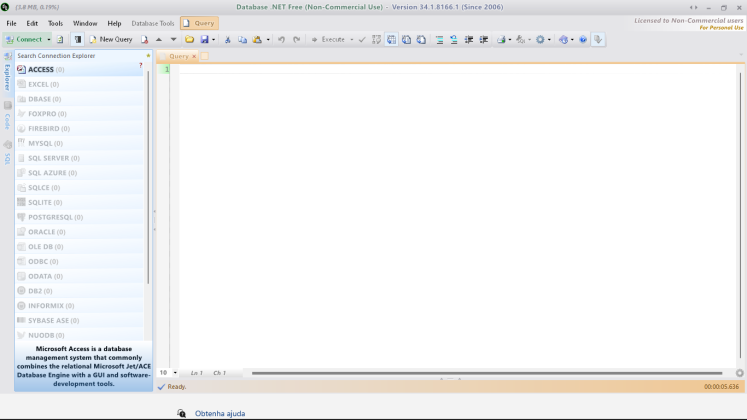Viewport: 747px width, 420px height.
Task: Click the results-to-file pages icon
Action: point(421,40)
